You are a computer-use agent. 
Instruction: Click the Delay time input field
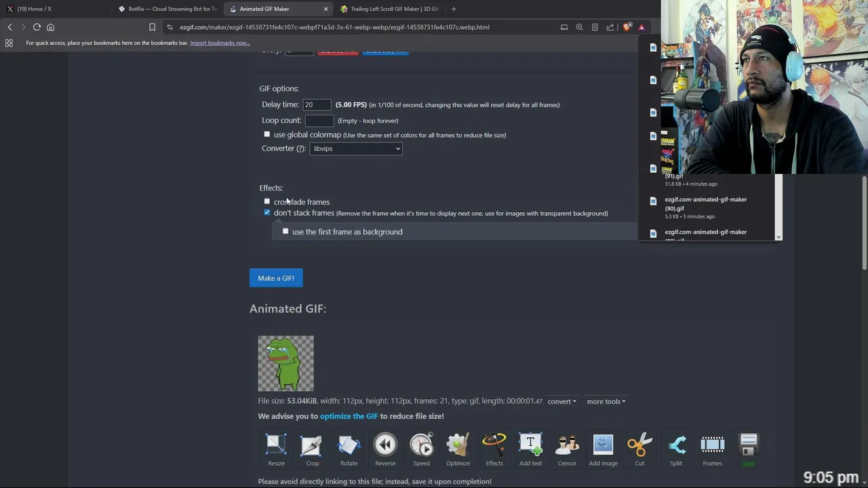[317, 104]
